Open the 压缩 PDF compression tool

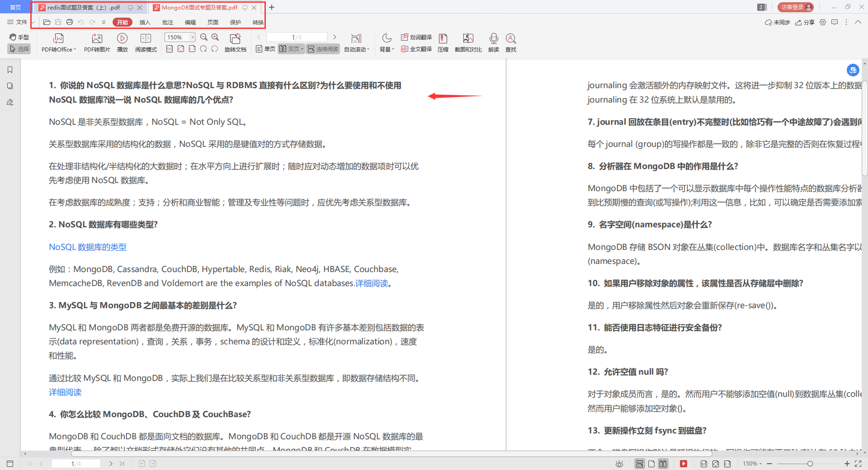click(443, 43)
